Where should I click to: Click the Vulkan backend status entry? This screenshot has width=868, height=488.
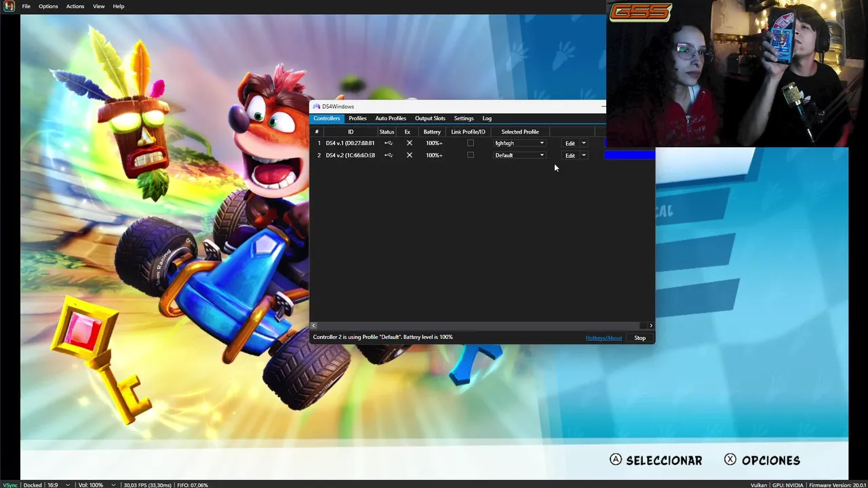tap(759, 485)
